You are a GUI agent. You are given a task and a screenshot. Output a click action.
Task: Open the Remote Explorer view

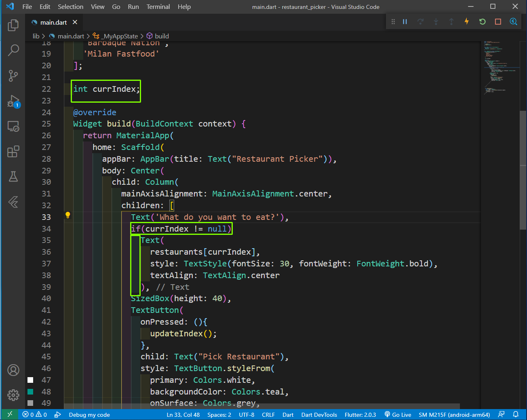(13, 127)
